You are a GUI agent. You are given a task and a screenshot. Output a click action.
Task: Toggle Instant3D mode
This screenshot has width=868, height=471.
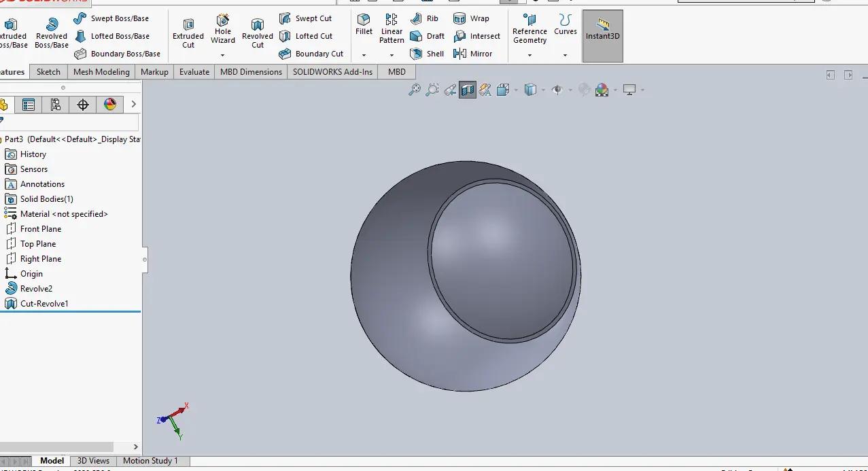603,36
